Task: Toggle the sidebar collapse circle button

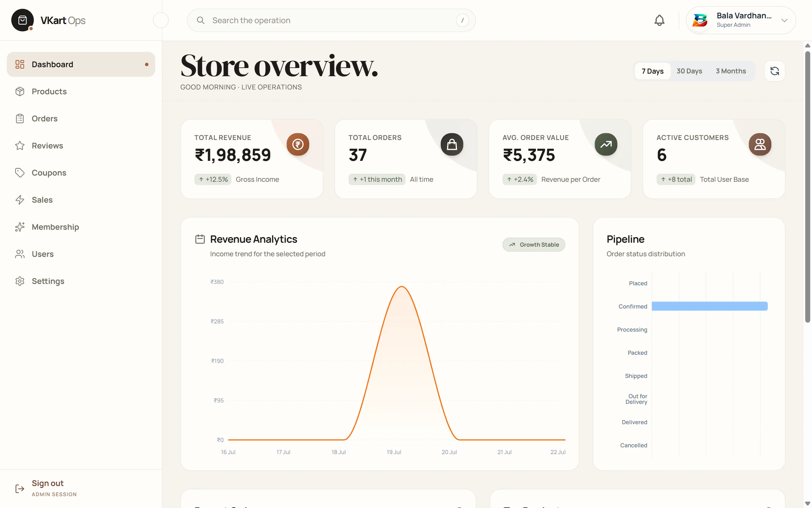Action: pyautogui.click(x=161, y=20)
